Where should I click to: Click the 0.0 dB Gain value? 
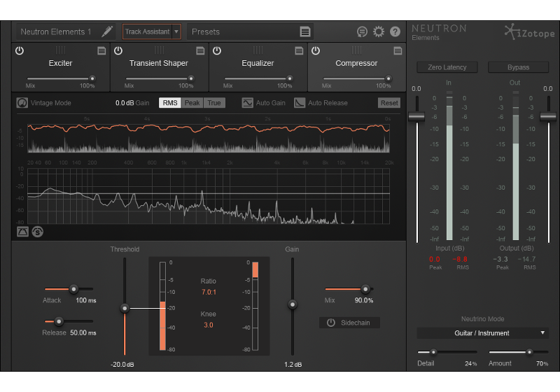(x=125, y=103)
